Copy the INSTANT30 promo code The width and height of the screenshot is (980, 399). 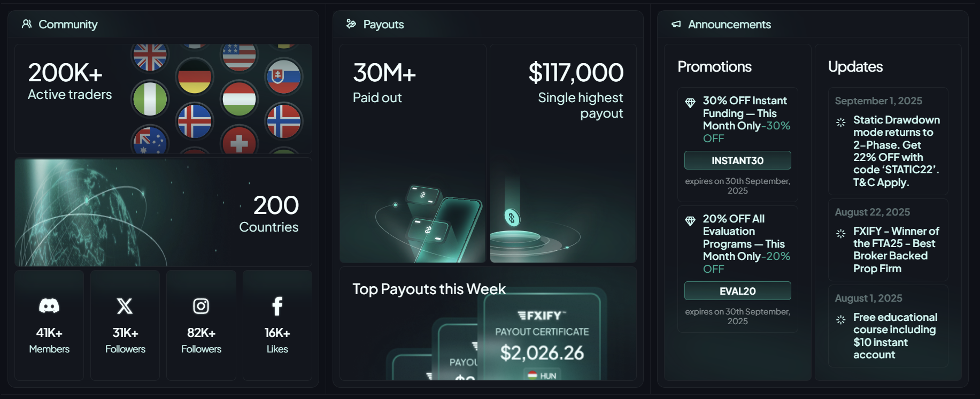(x=737, y=160)
